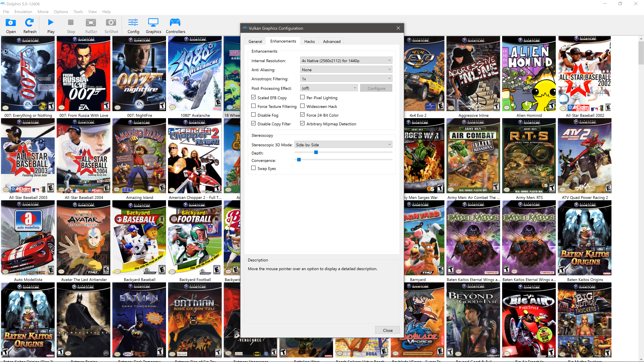
Task: Select the All-Star Baseball 2002 cover
Action: [585, 74]
